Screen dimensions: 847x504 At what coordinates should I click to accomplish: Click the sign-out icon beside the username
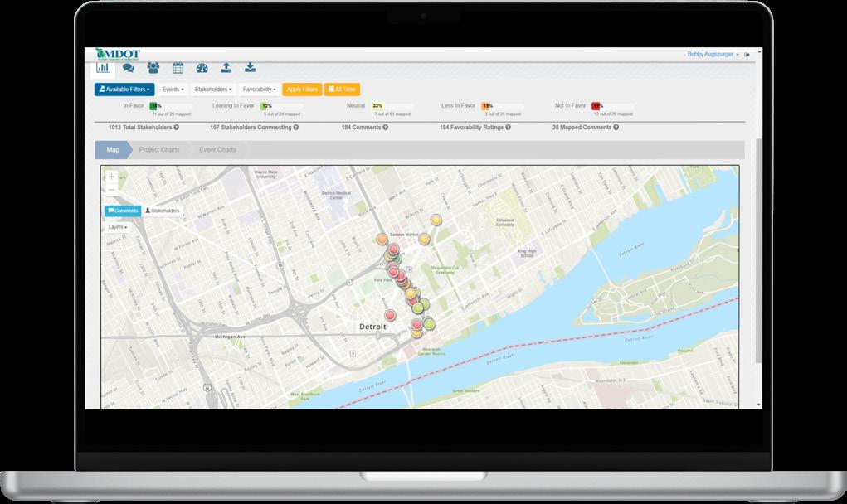pos(747,55)
